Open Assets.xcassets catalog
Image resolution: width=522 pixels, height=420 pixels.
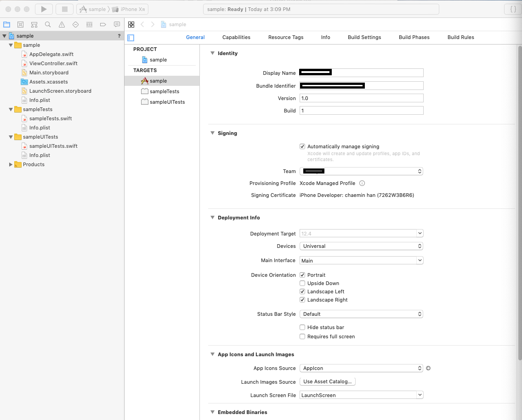tap(48, 82)
